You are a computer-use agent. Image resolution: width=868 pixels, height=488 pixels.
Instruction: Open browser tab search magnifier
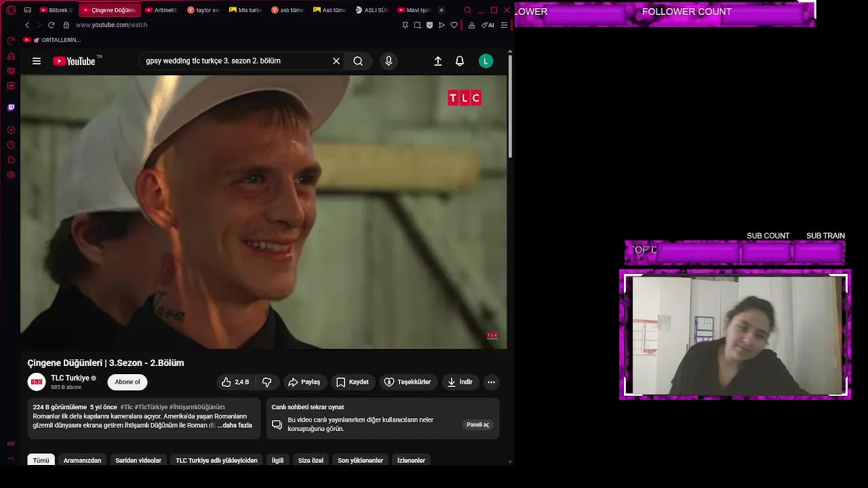point(467,10)
